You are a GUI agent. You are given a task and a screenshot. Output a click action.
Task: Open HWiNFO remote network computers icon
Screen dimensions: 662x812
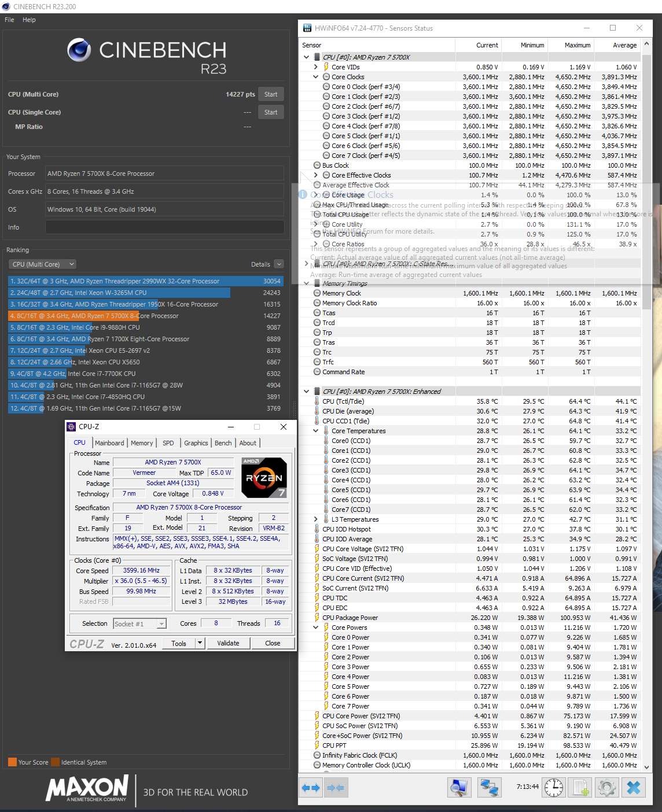coord(489,788)
